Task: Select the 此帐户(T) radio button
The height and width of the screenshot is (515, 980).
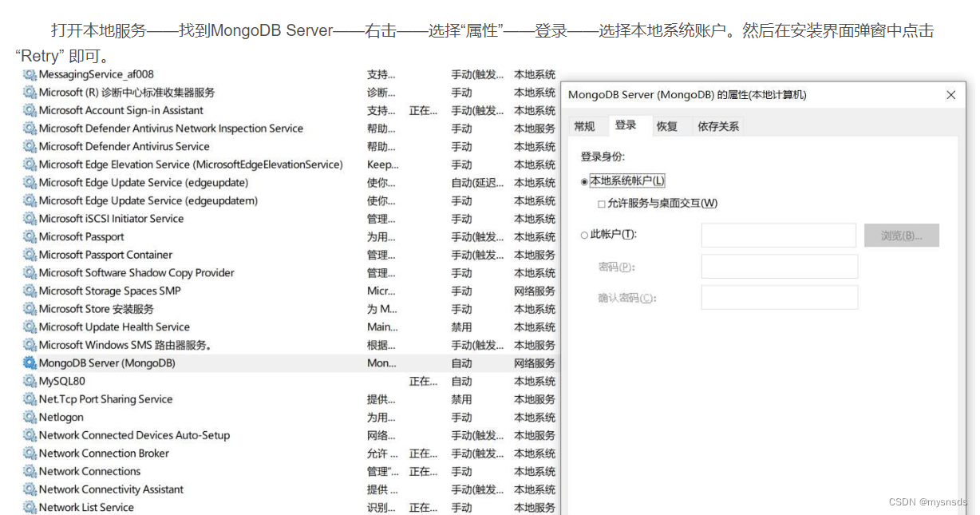Action: point(585,235)
